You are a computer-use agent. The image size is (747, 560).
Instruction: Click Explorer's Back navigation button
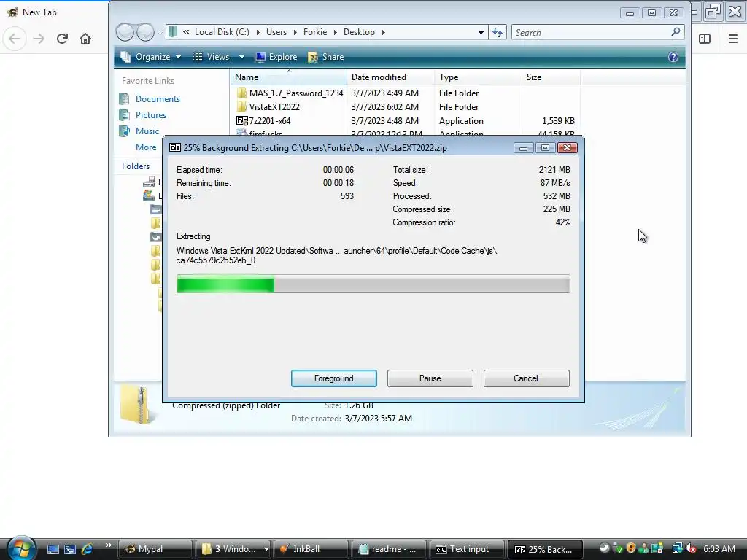point(125,32)
